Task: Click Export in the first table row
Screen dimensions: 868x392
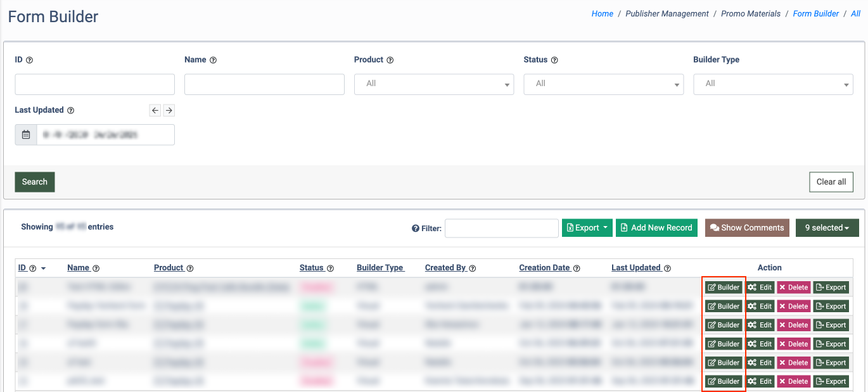Action: point(831,288)
